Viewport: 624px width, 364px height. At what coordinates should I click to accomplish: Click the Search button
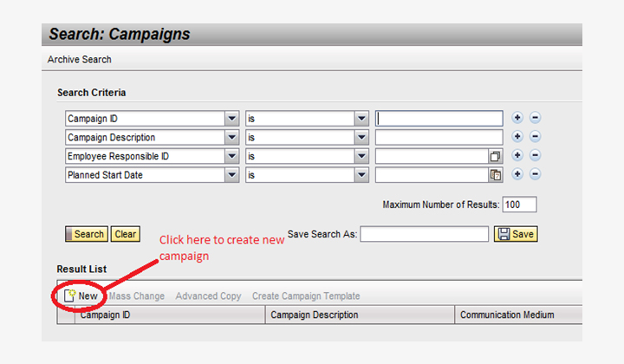pyautogui.click(x=86, y=234)
